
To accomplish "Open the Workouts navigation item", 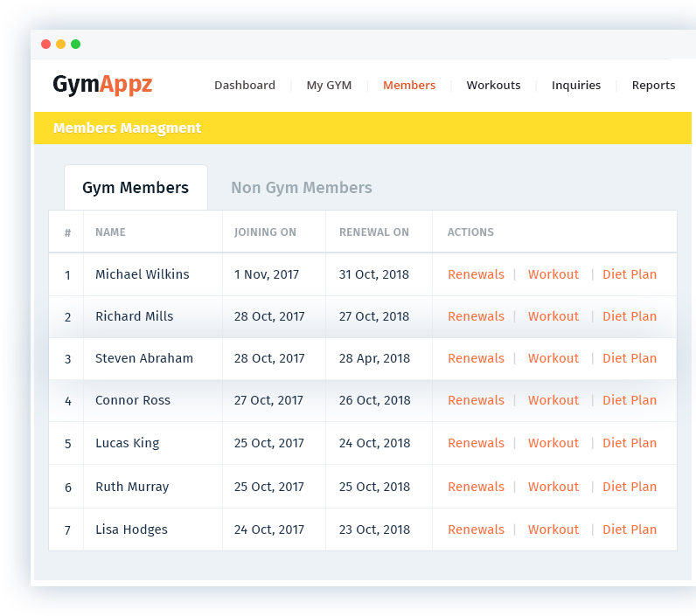I will click(493, 86).
